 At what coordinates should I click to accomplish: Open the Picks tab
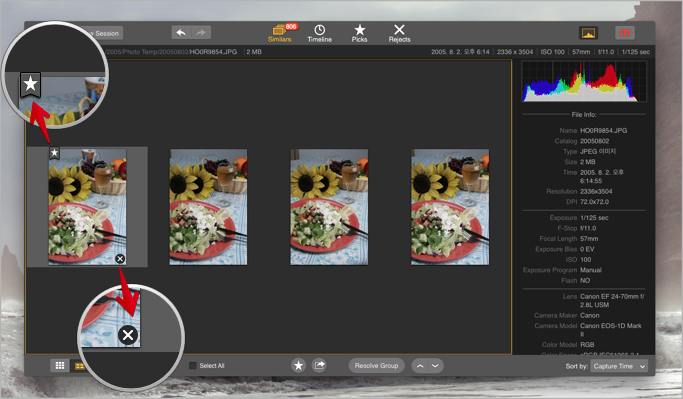(x=359, y=34)
